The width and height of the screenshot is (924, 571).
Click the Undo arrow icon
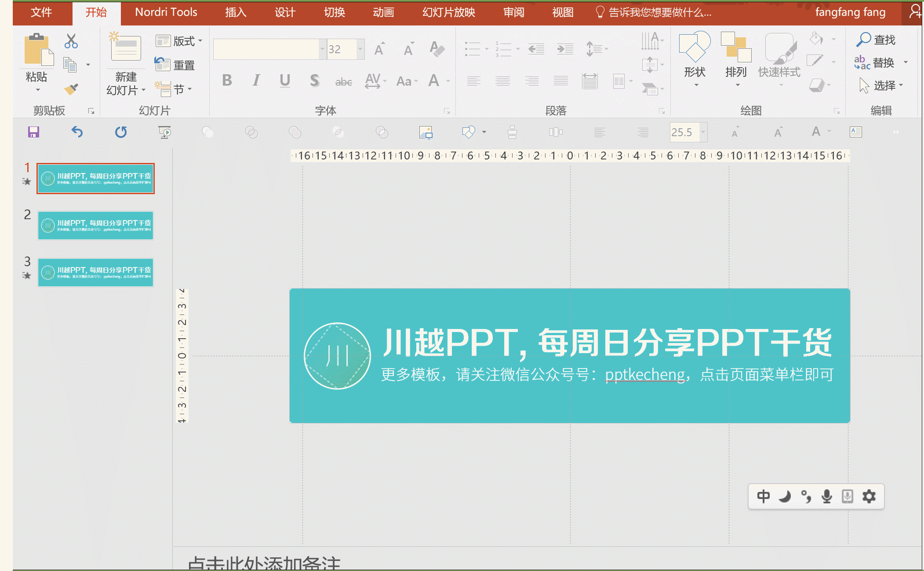point(77,132)
